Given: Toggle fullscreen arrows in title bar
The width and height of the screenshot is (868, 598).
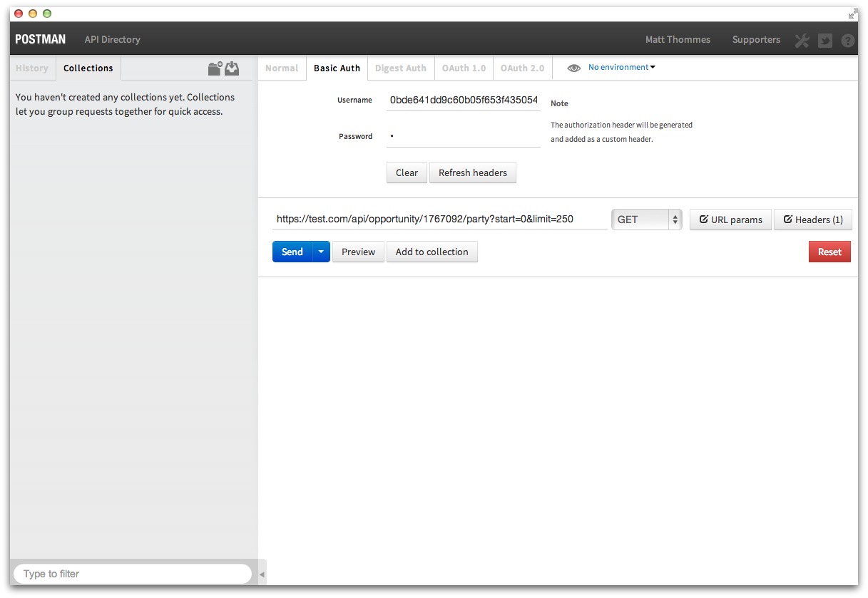Looking at the screenshot, I should (x=852, y=14).
